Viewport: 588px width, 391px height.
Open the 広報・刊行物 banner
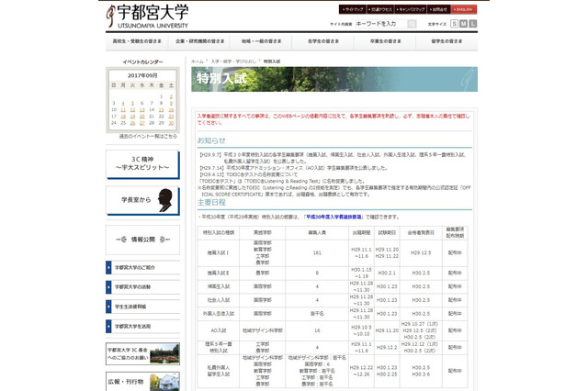[x=142, y=382]
